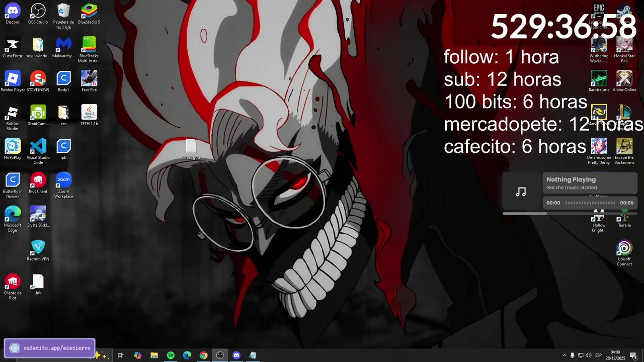This screenshot has height=362, width=644.
Task: Click the music note album thumbnail
Action: pos(521,192)
